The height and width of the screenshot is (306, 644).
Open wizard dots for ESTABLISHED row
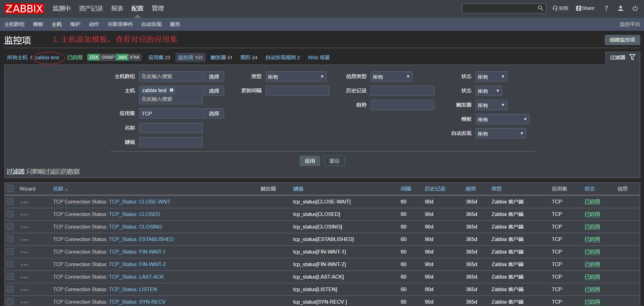click(24, 240)
